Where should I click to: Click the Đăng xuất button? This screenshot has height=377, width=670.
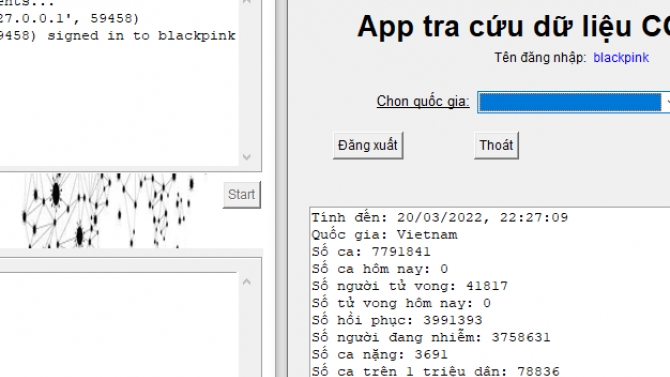tap(368, 145)
